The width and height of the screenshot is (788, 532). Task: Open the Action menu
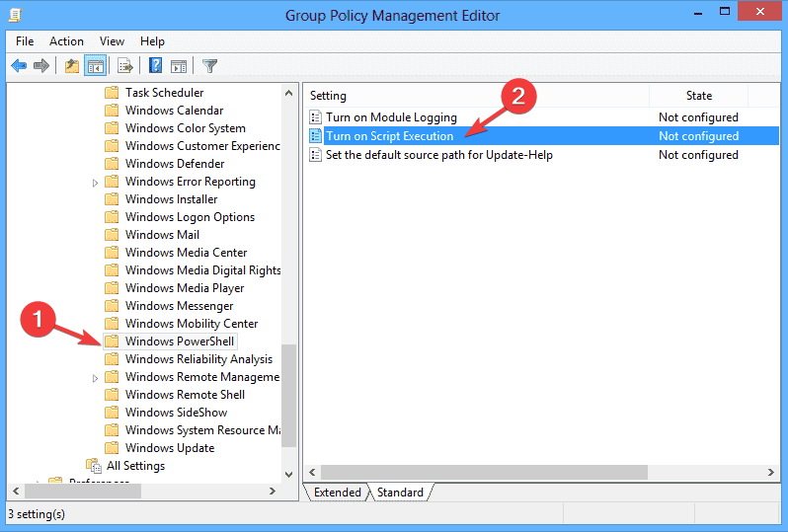tap(66, 41)
